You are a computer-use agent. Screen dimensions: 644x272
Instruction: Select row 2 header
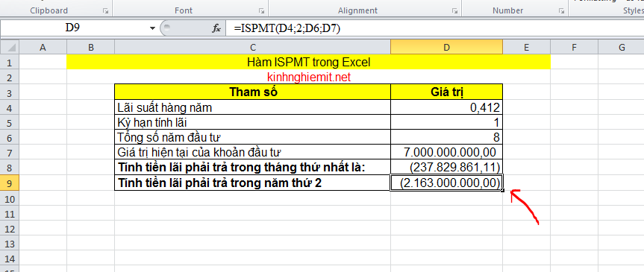10,77
